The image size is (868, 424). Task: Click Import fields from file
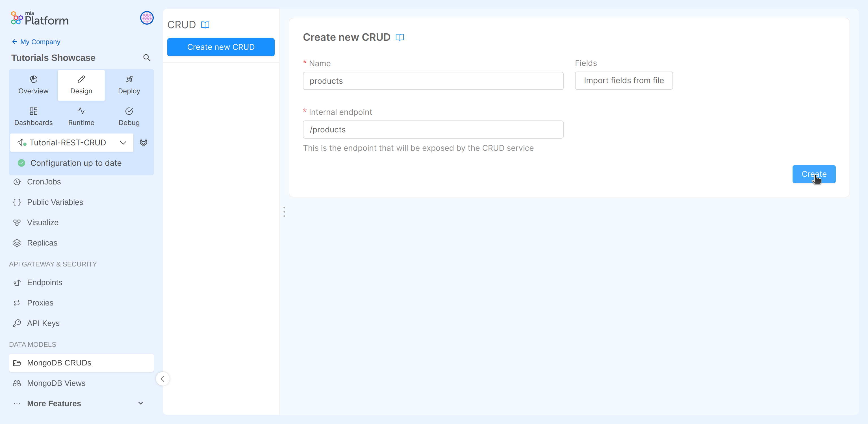pos(623,81)
